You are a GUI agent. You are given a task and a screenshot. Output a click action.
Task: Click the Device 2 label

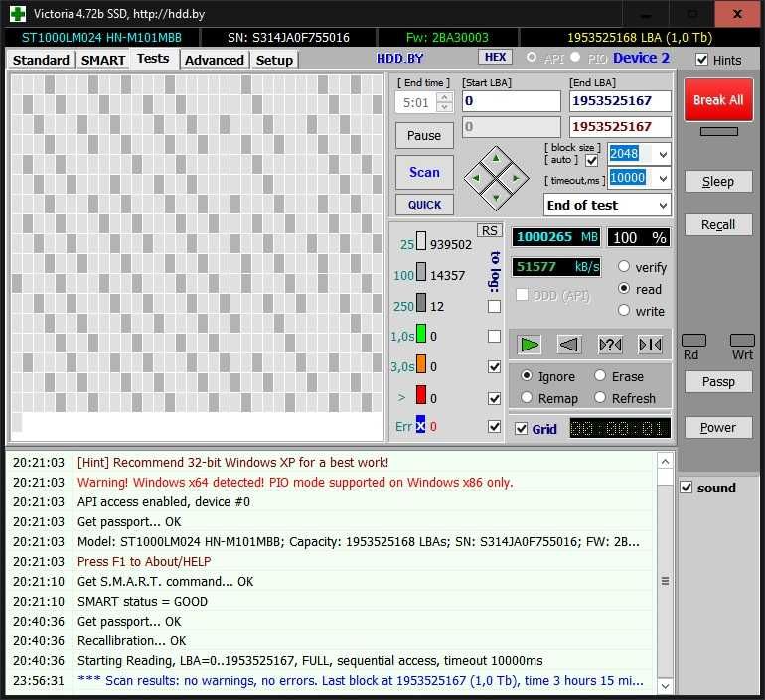click(641, 58)
